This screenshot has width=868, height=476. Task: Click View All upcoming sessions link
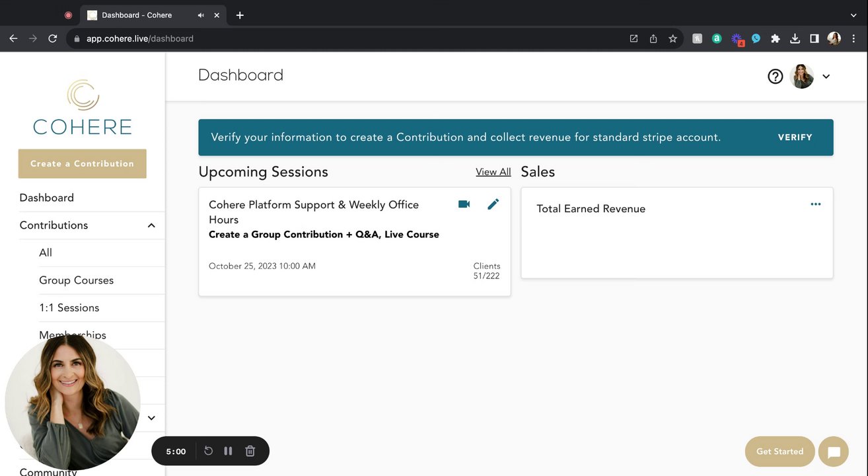click(x=493, y=172)
